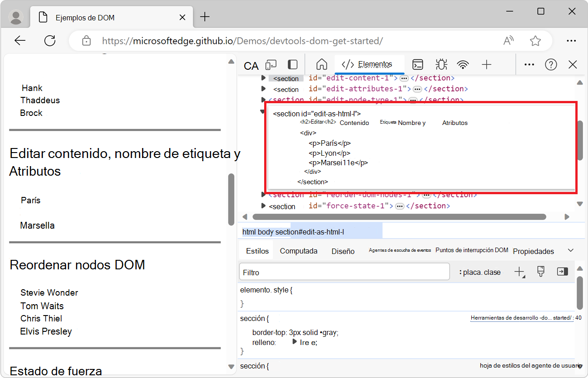Select the network conditions wifi icon

pyautogui.click(x=463, y=65)
